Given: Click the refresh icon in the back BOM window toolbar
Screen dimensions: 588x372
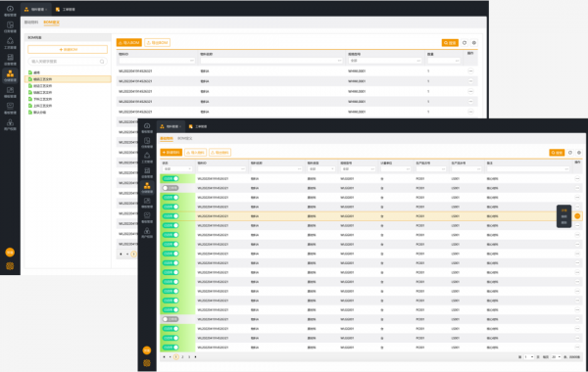Looking at the screenshot, I should (x=465, y=43).
